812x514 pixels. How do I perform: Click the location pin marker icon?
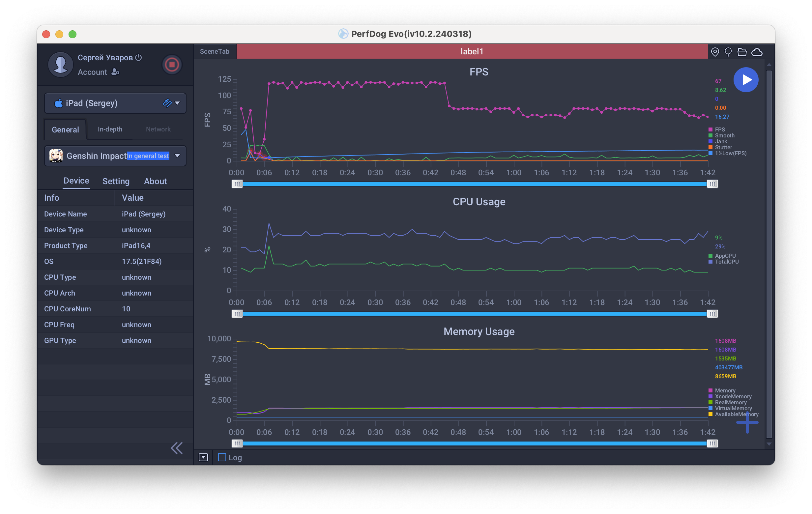point(714,52)
